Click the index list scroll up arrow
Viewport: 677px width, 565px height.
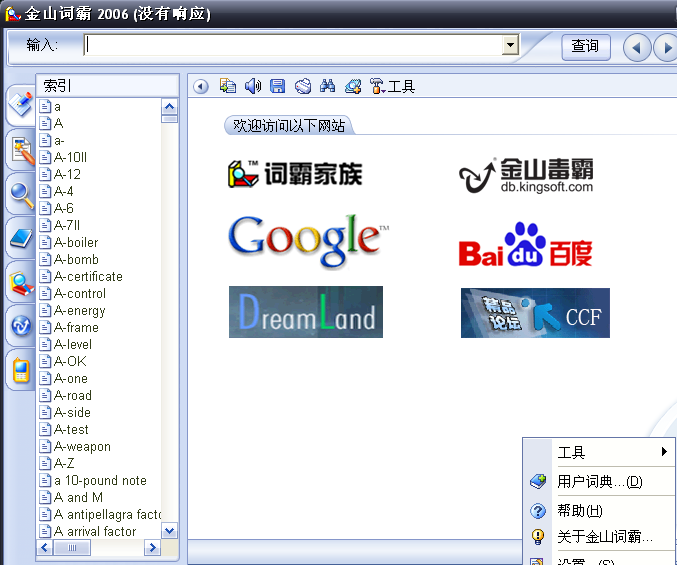[x=169, y=106]
